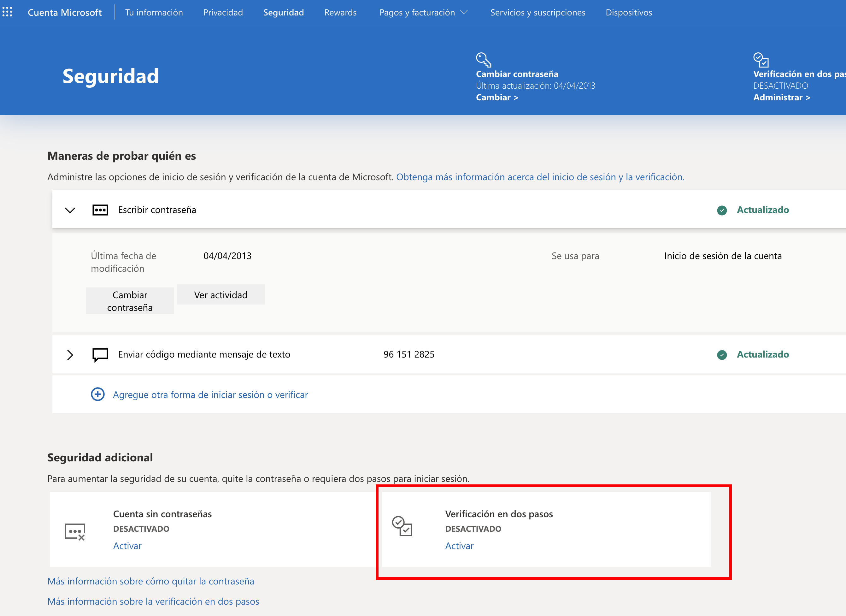Open the Dispositivos tab

coord(629,12)
